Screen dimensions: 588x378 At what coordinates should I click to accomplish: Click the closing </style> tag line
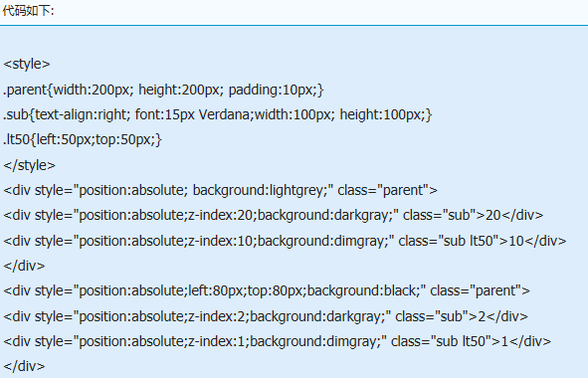29,165
